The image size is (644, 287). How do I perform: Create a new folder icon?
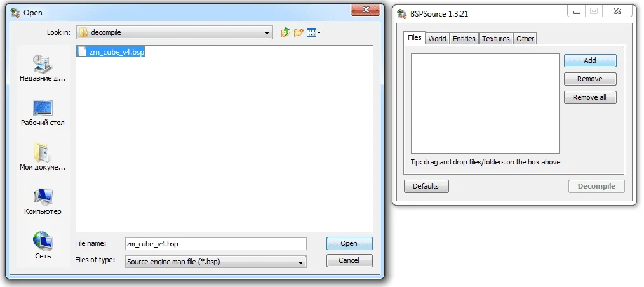pyautogui.click(x=299, y=32)
